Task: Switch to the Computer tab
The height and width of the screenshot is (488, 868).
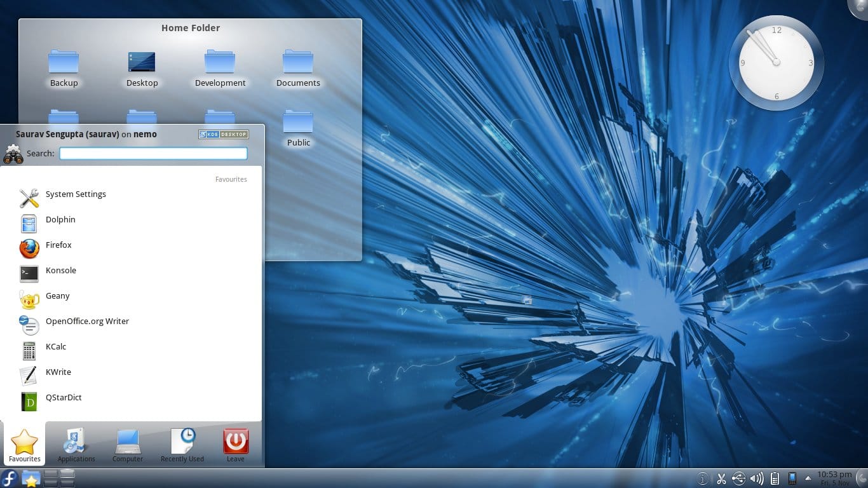Action: pos(128,445)
